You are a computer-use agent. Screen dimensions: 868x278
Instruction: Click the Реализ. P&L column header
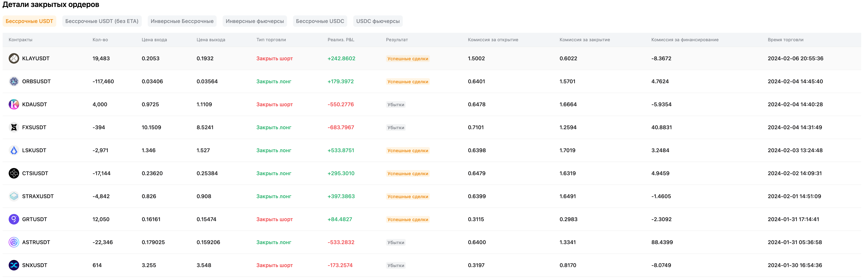(341, 40)
